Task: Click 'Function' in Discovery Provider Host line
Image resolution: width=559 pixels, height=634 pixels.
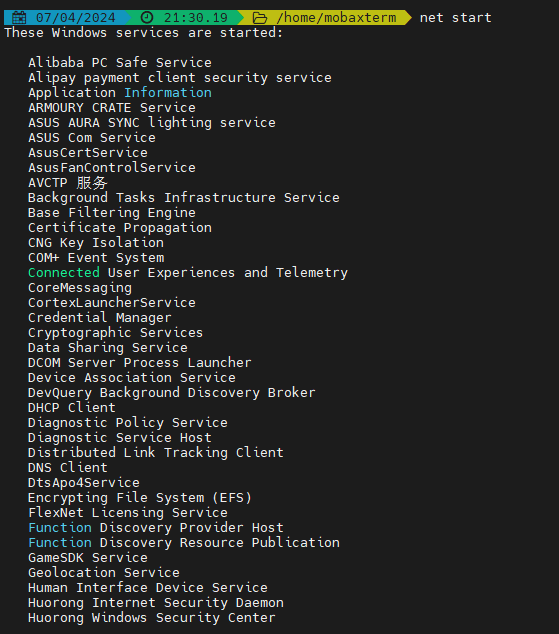Action: click(60, 528)
